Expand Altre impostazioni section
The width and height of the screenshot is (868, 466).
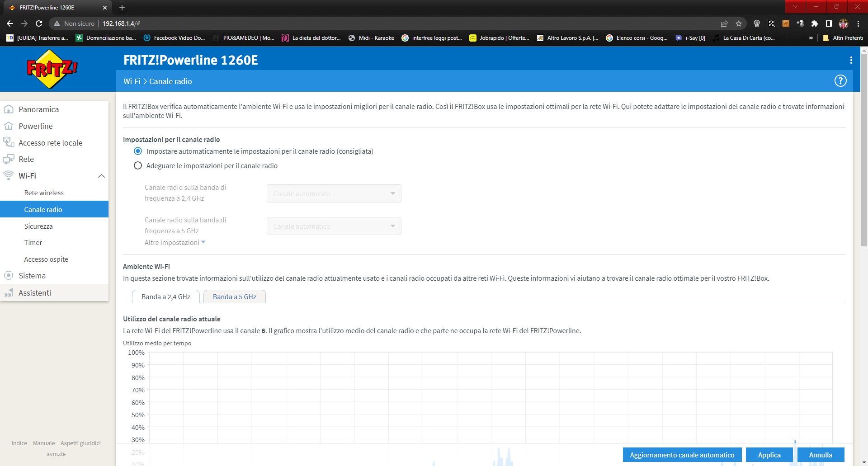pos(175,243)
